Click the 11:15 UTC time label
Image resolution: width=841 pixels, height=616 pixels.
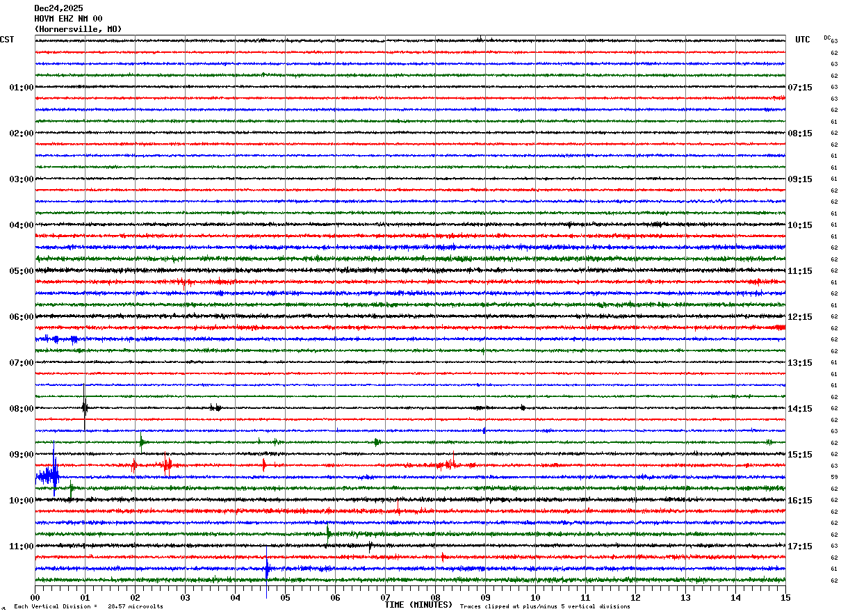[800, 271]
